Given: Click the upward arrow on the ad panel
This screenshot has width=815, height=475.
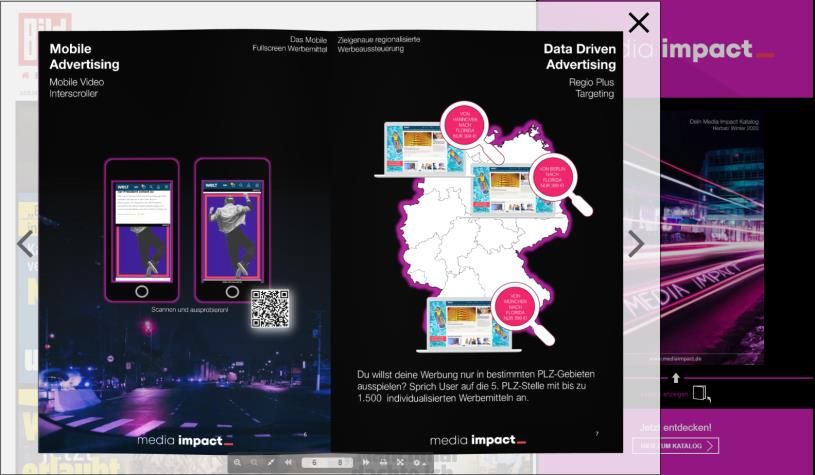Looking at the screenshot, I should click(676, 378).
